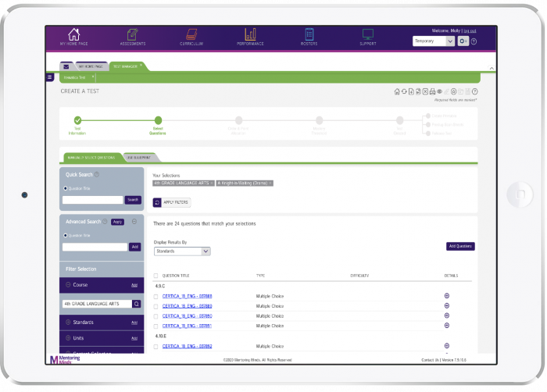This screenshot has height=392, width=547.
Task: Jump to the Test Information progress step
Action: (77, 120)
